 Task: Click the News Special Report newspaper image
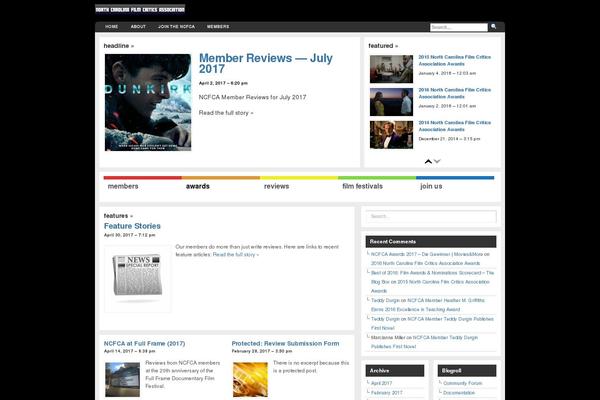138,279
